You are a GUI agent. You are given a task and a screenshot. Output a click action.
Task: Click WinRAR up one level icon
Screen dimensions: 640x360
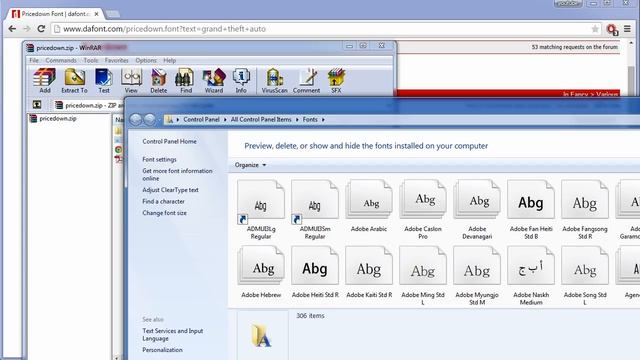point(37,105)
